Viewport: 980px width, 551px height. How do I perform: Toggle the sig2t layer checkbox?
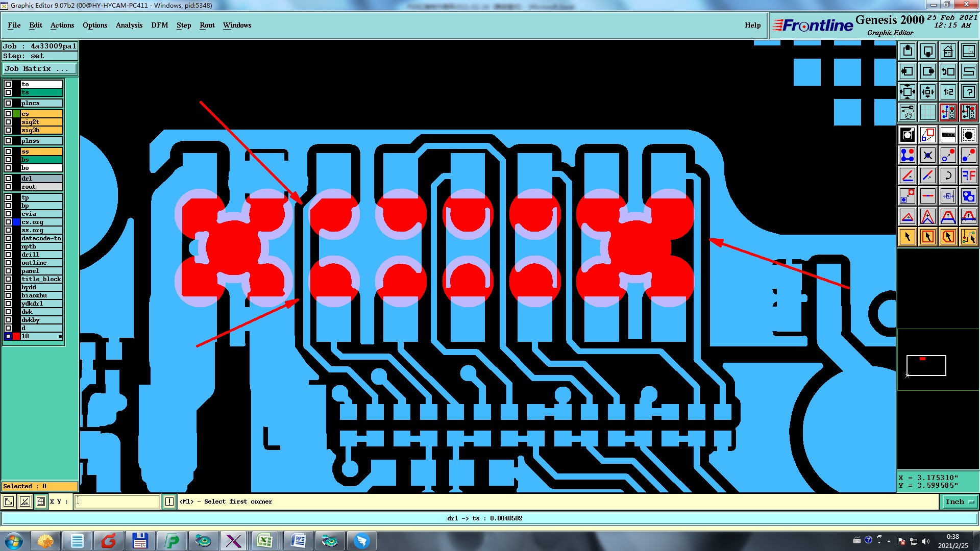click(8, 122)
